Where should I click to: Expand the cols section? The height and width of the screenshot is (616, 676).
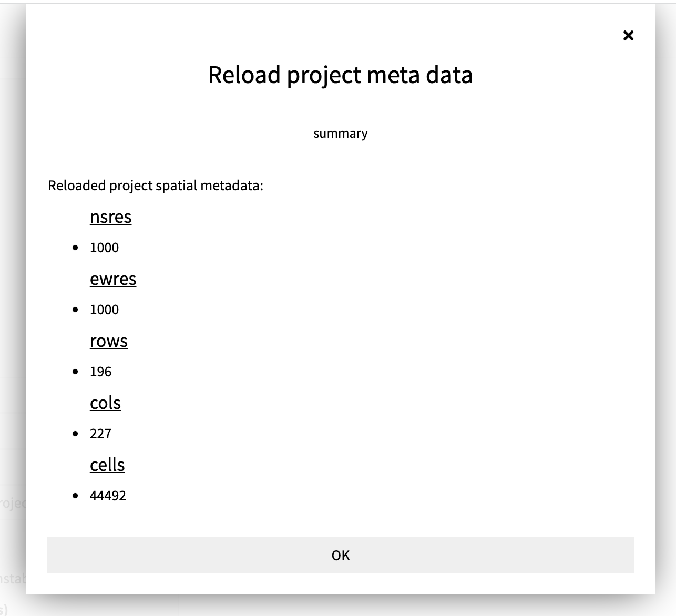click(x=105, y=403)
